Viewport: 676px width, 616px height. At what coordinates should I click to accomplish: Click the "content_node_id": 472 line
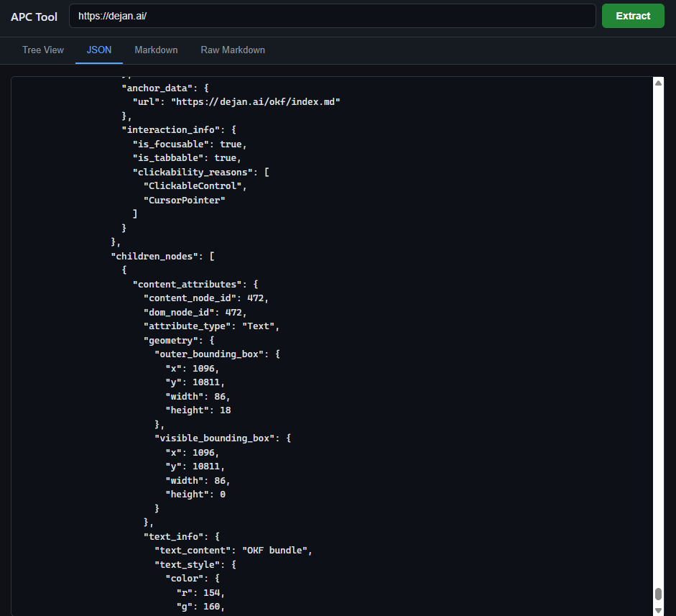pos(206,298)
